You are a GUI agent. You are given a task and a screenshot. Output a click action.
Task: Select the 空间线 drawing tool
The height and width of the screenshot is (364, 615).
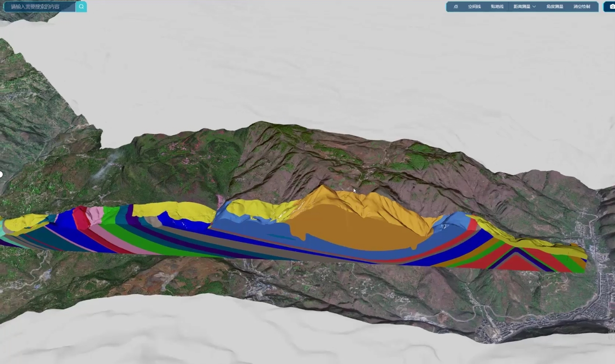[474, 7]
